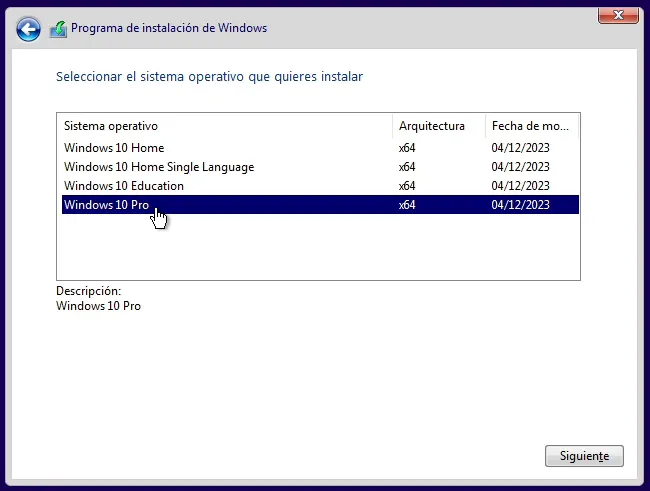Screen dimensions: 650x491
Task: Click x64 in the Windows 10 Home row
Action: pos(407,148)
